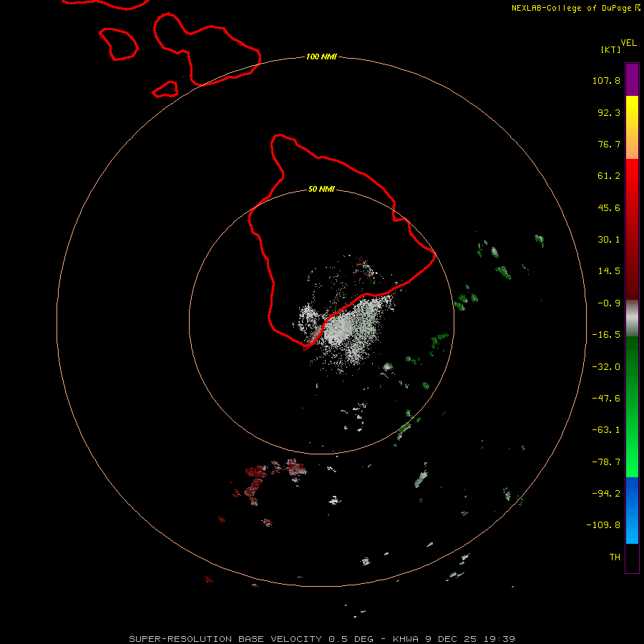The image size is (644, 644).
Task: Select the -16.5 legend value
Action: [x=606, y=335]
